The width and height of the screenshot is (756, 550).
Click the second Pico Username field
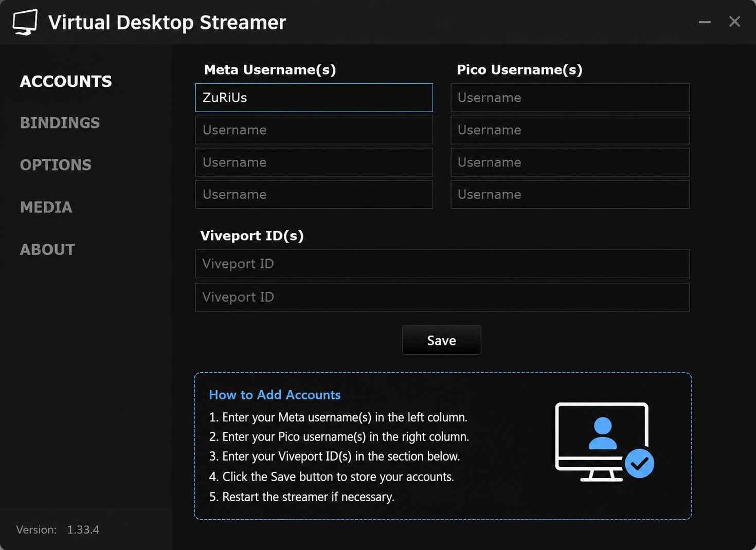tap(570, 130)
